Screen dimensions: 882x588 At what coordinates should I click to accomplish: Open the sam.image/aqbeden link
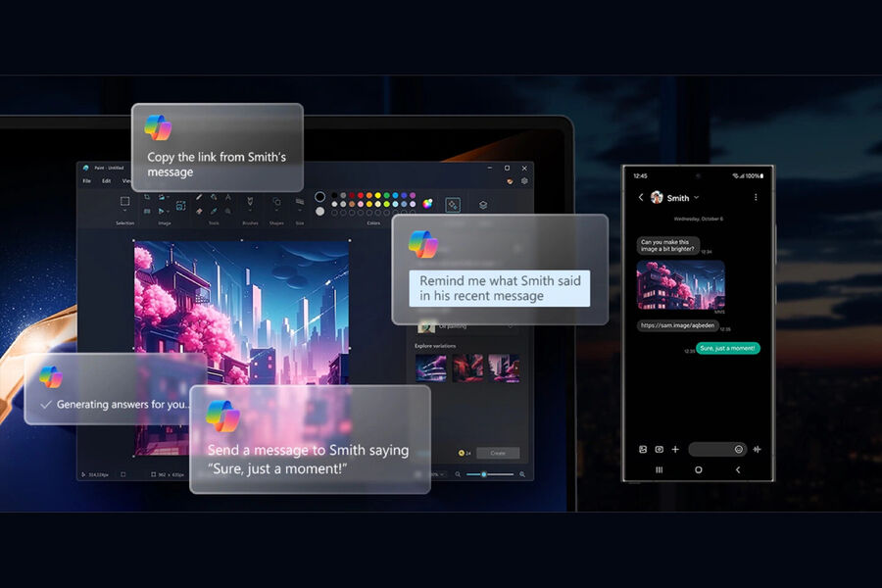[678, 325]
